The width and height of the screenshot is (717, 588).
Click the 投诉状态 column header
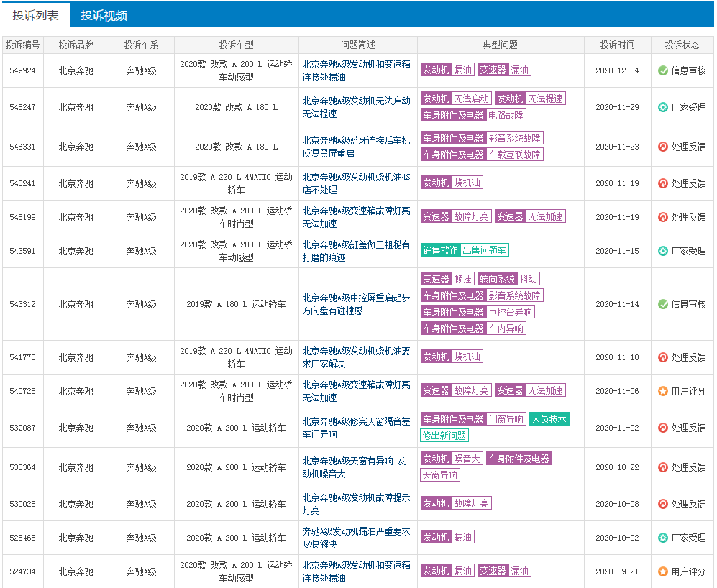click(682, 45)
